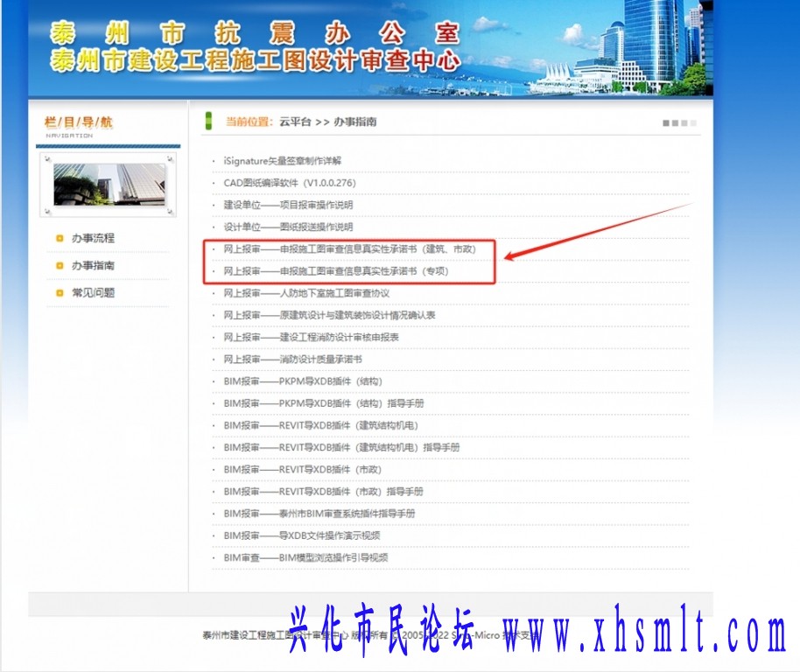This screenshot has height=672, width=800.
Task: Click the orange bullet icon beside 办事指南
Action: pyautogui.click(x=60, y=266)
